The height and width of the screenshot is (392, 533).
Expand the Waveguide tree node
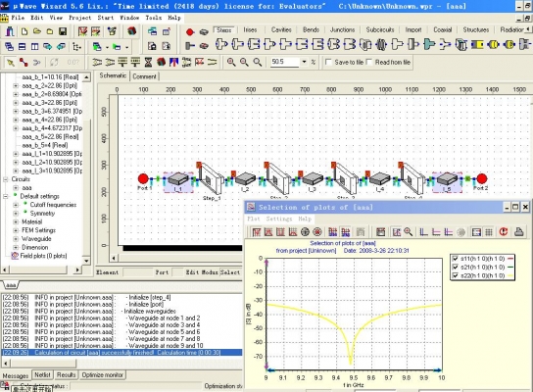[16, 239]
